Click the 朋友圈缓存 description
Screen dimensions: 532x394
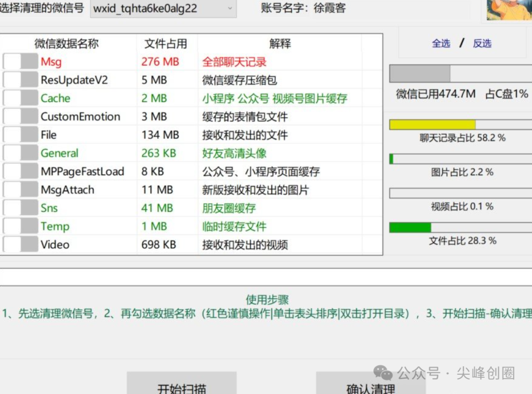[x=229, y=208]
